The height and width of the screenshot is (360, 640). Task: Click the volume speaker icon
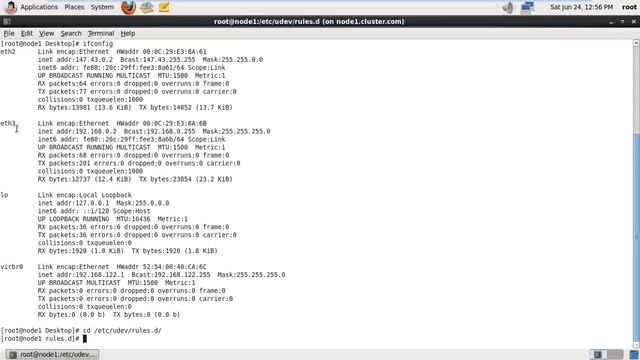508,7
